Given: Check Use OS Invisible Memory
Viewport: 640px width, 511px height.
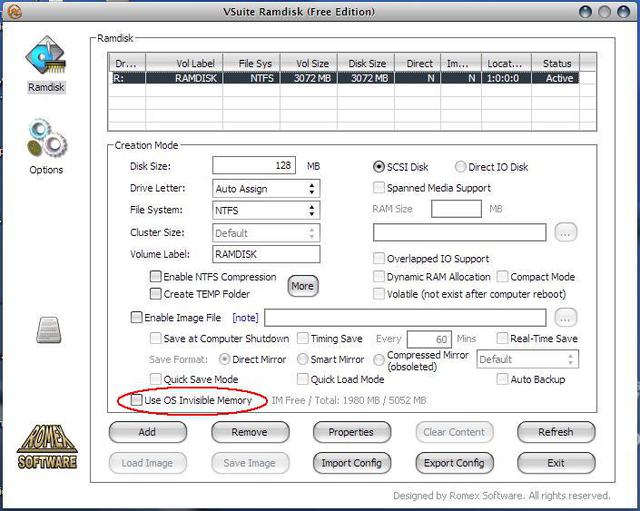Looking at the screenshot, I should (136, 400).
